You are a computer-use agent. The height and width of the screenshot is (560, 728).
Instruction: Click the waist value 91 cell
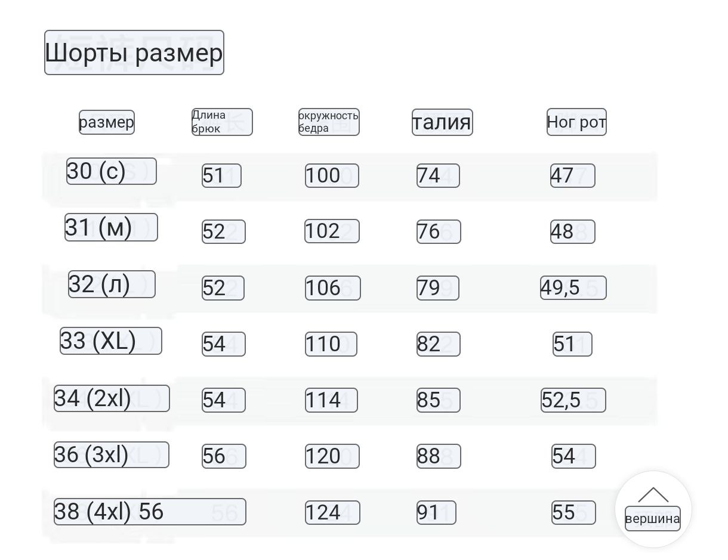(x=436, y=512)
